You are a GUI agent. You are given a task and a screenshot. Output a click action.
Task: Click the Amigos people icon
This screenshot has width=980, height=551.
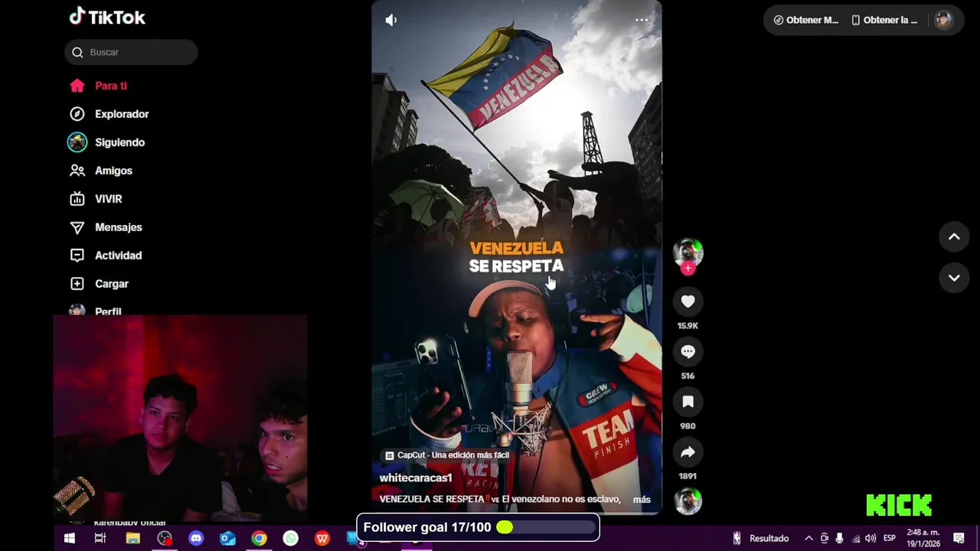(x=77, y=171)
